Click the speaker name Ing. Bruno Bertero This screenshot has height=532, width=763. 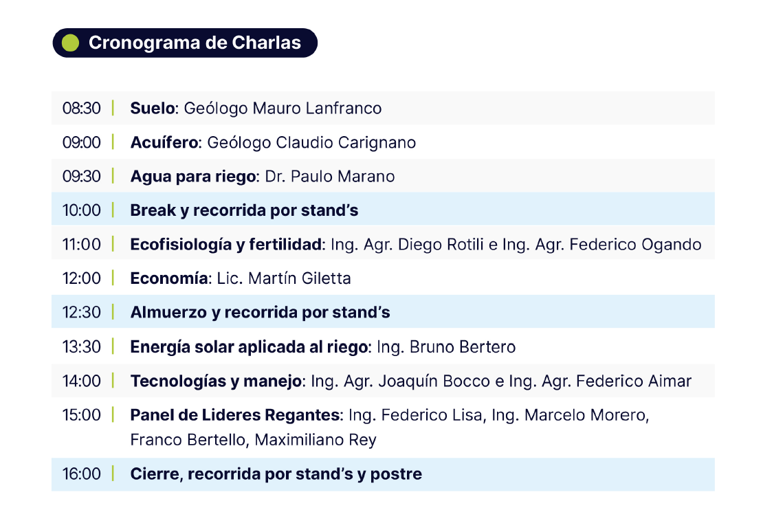click(446, 346)
